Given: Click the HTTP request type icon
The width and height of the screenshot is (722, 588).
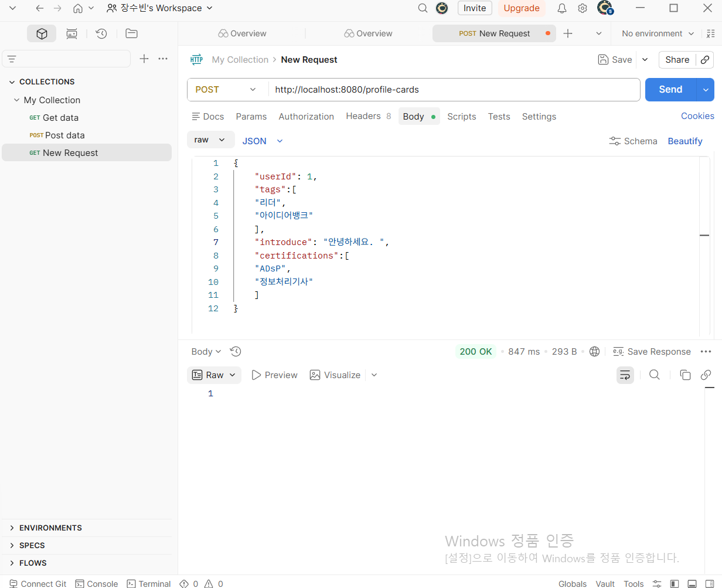Looking at the screenshot, I should coord(196,60).
